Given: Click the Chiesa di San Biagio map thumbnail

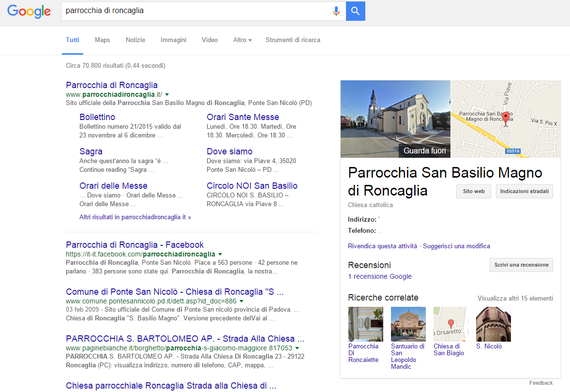Looking at the screenshot, I should 451,324.
